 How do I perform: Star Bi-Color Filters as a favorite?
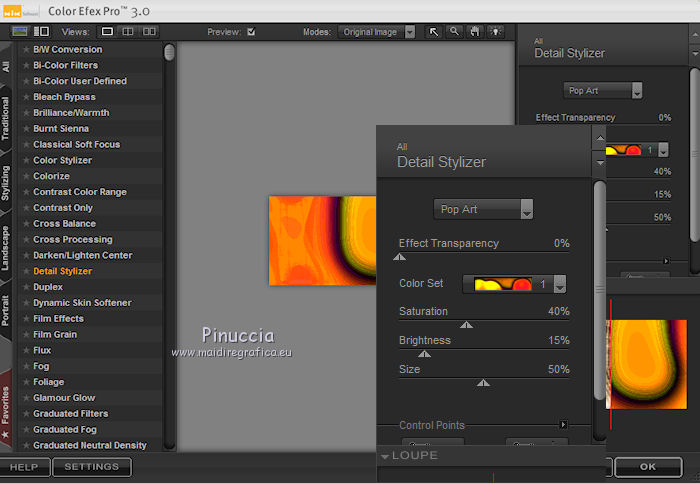coord(26,65)
